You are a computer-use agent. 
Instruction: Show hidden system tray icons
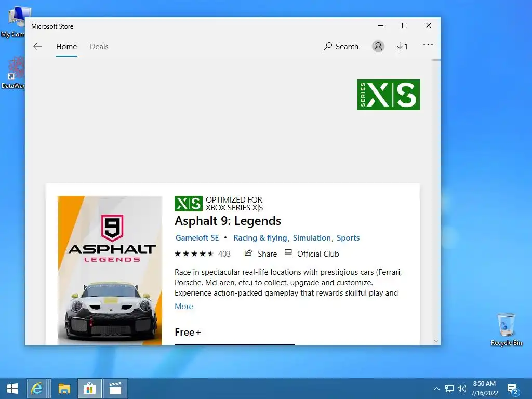pyautogui.click(x=436, y=389)
